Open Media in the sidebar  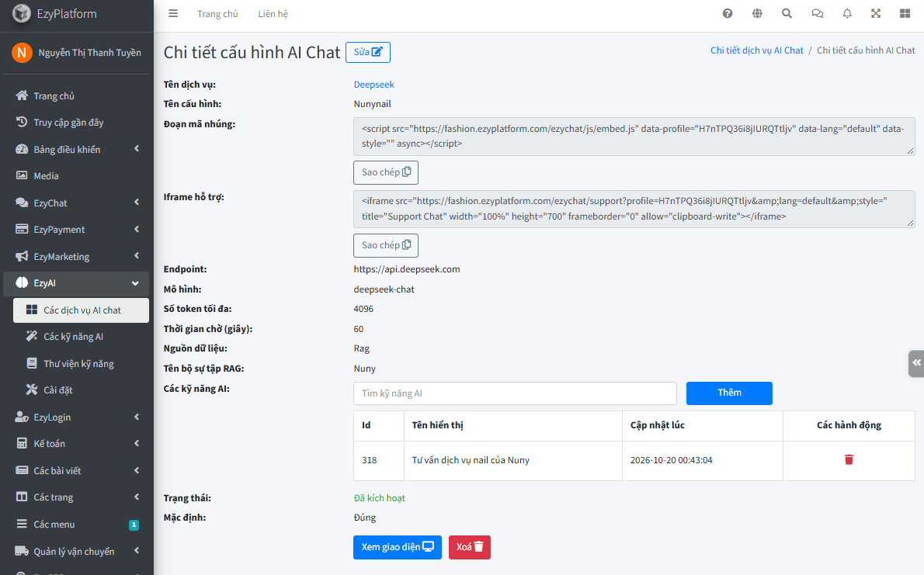[75, 175]
